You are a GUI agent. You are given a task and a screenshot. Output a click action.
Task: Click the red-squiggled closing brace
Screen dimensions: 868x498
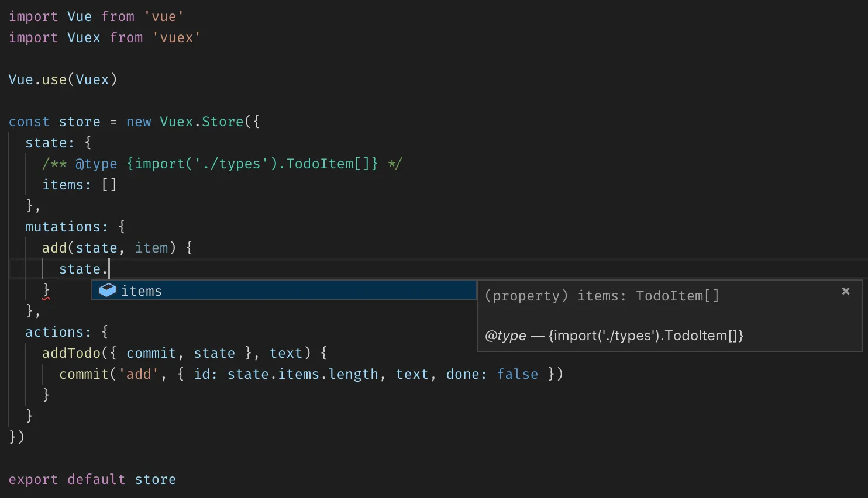click(x=46, y=290)
